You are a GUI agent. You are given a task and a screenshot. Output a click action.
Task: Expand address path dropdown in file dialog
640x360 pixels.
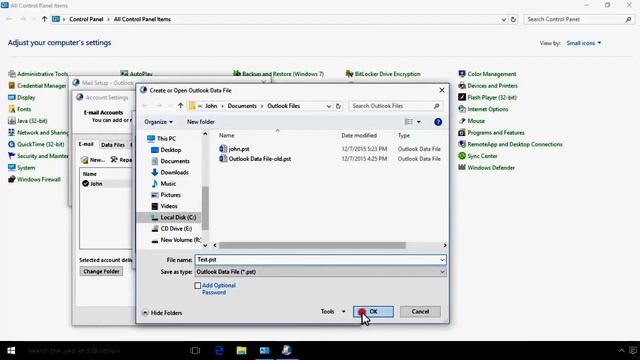tap(329, 106)
